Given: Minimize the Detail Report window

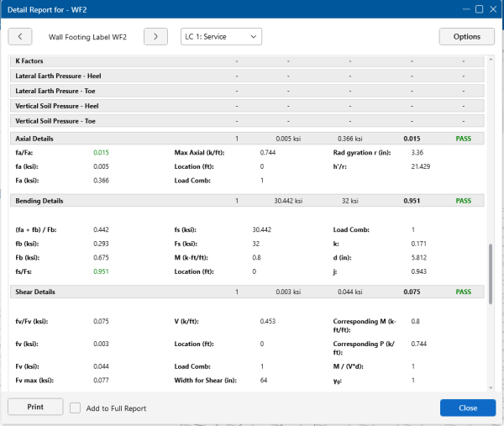Looking at the screenshot, I should 465,9.
